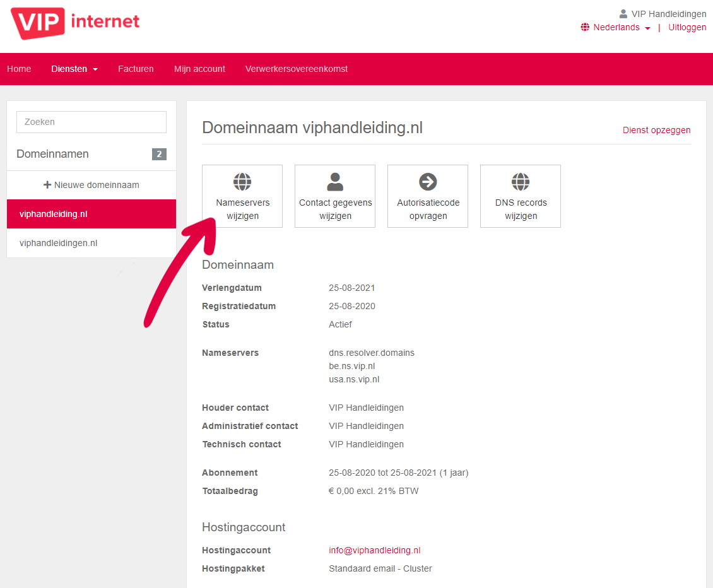This screenshot has height=588, width=713.
Task: Click the DNS records wijzigen button label
Action: click(x=521, y=209)
